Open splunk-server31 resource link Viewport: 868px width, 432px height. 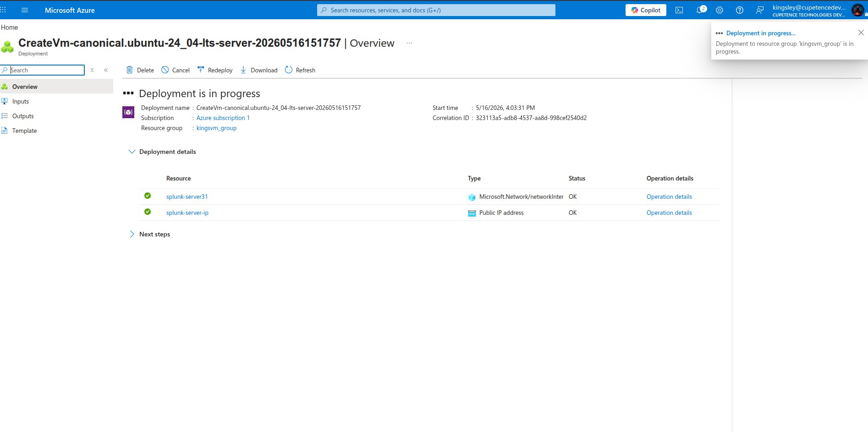tap(187, 197)
